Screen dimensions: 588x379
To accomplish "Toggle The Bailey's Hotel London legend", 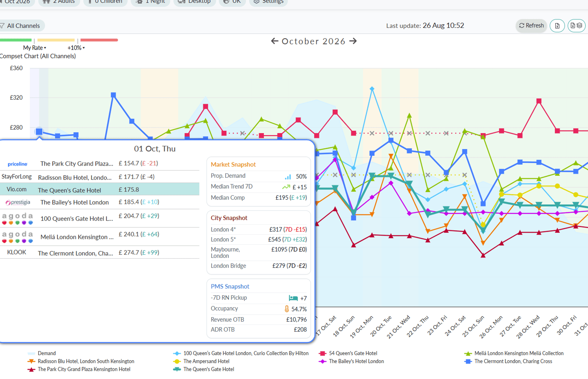I will click(351, 361).
